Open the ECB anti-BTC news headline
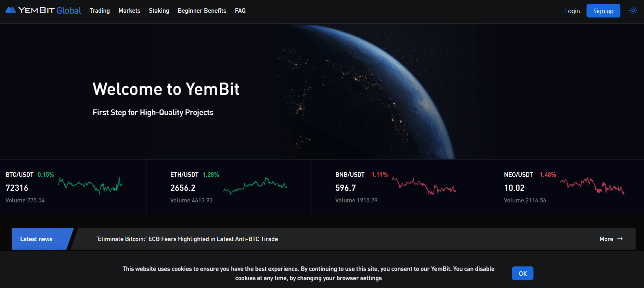644x288 pixels. tap(187, 239)
